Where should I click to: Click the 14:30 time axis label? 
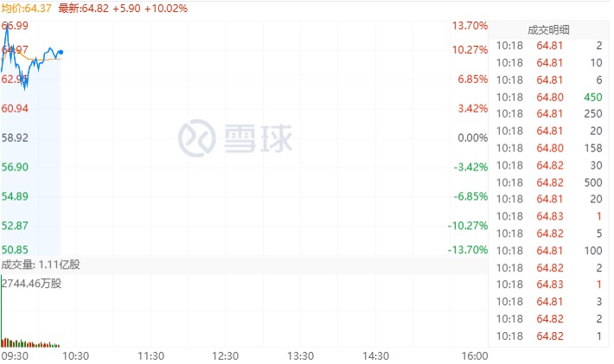pos(375,355)
